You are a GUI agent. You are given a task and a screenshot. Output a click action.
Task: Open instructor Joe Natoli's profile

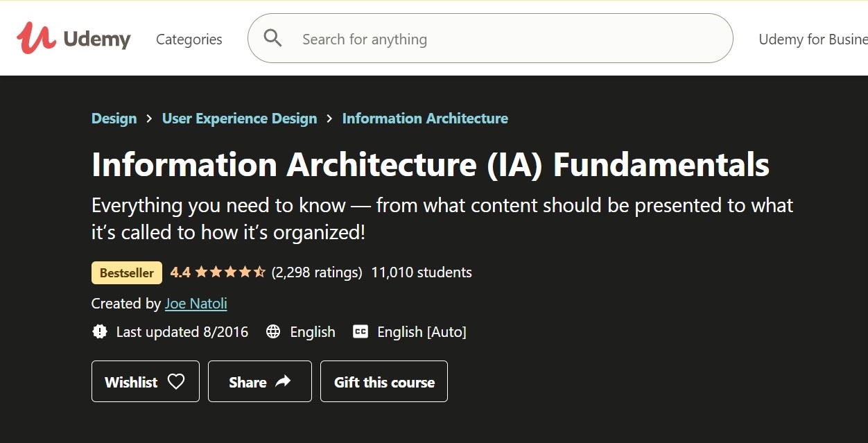pos(196,304)
